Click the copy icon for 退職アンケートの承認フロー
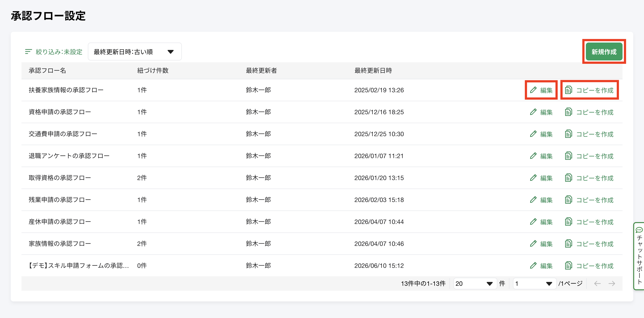The height and width of the screenshot is (318, 644). click(568, 156)
